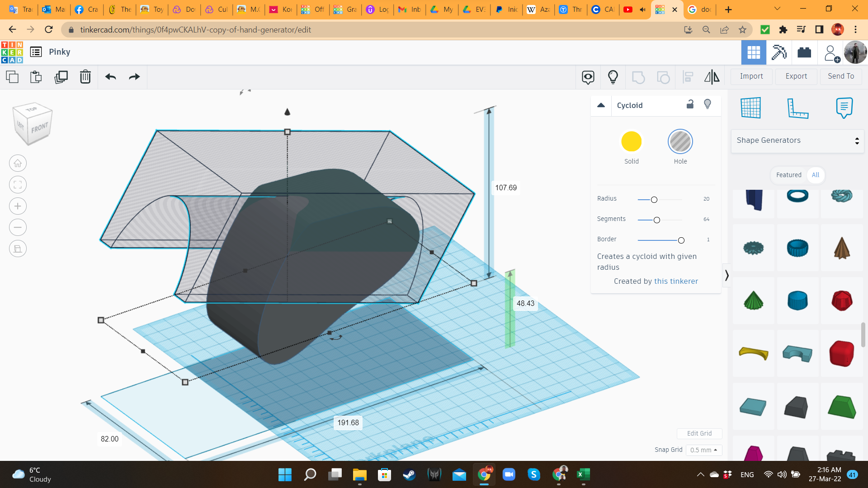Collapse the Cycloid inspector panel
868x488 pixels.
(601, 105)
